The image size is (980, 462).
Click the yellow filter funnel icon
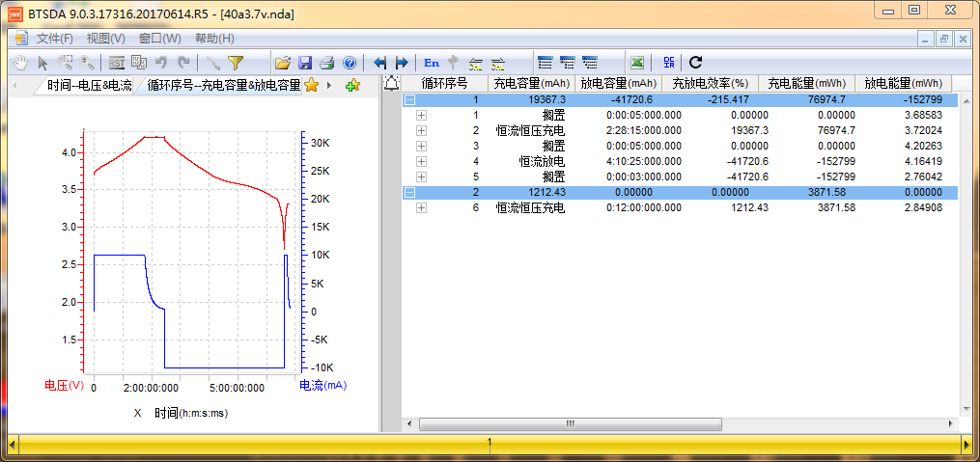(235, 63)
